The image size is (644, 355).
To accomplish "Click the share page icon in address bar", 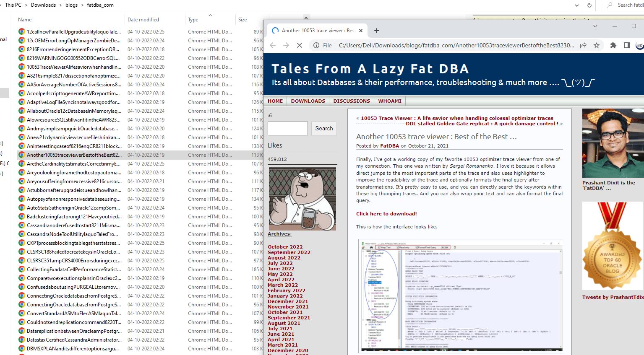I will coord(583,45).
